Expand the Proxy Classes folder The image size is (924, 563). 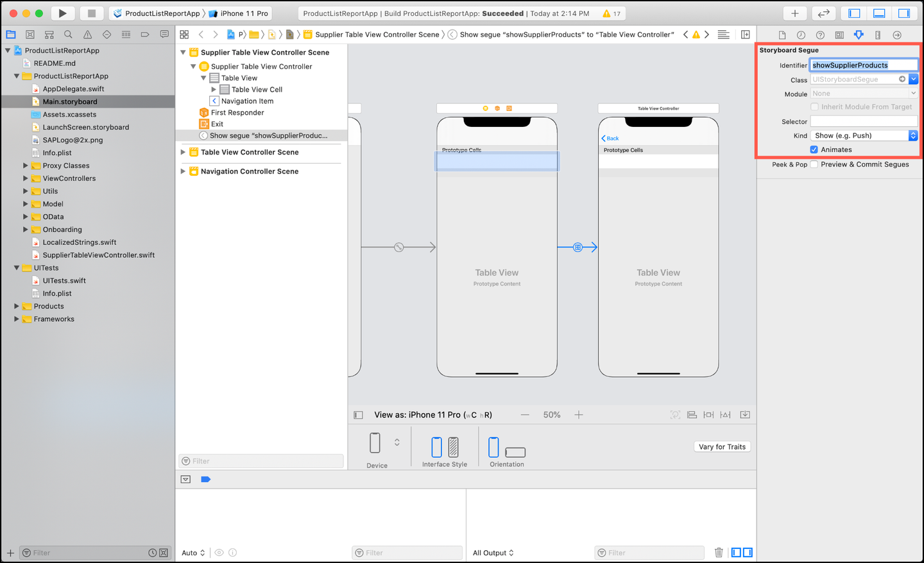[26, 165]
